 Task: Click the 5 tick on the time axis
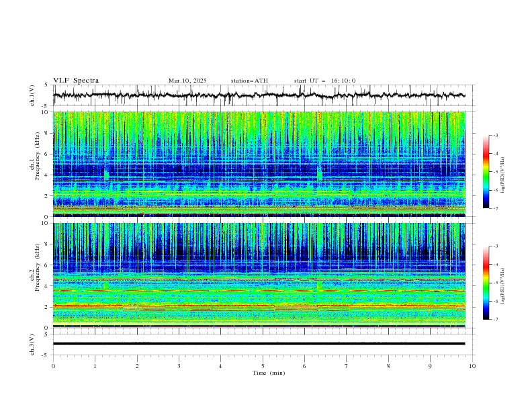263,366
